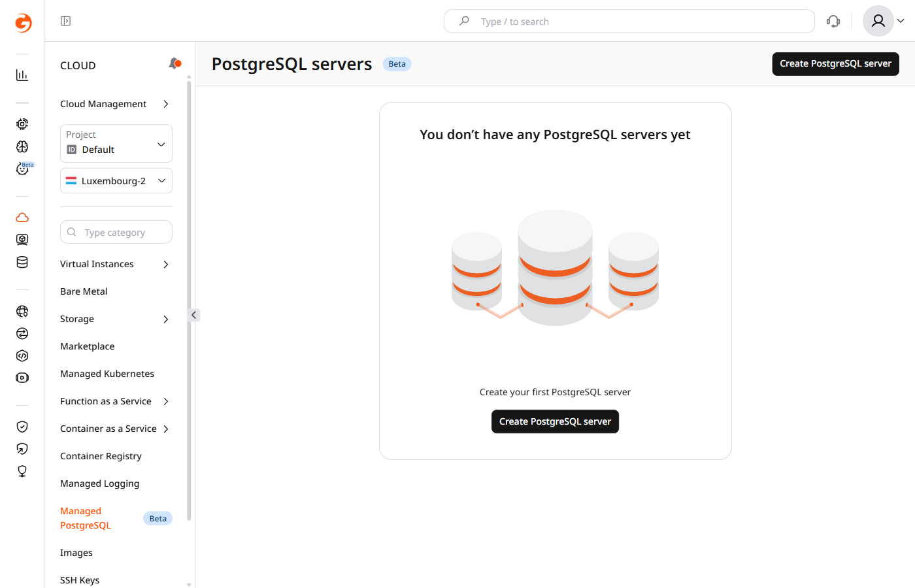This screenshot has height=588, width=915.
Task: Click the magnifier in Type category field
Action: (x=72, y=232)
